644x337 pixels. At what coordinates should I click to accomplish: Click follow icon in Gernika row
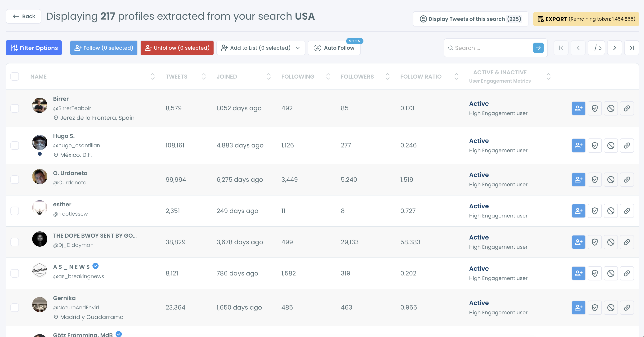578,307
